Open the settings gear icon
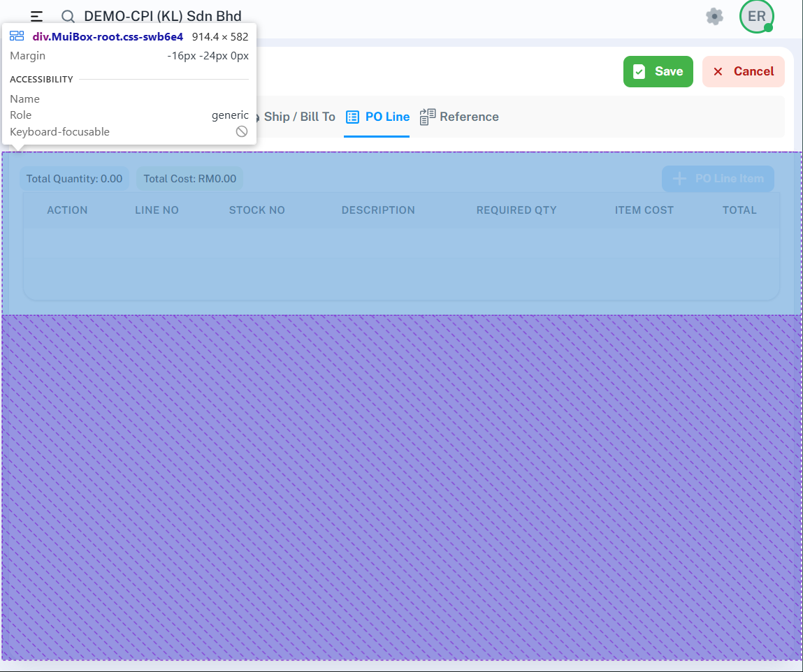Viewport: 803px width, 672px height. tap(714, 17)
